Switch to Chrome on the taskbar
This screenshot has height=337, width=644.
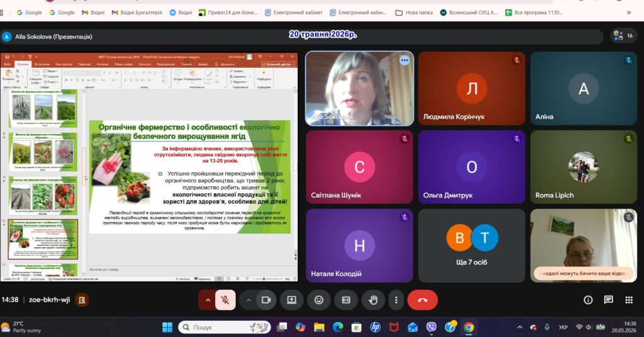(x=469, y=327)
